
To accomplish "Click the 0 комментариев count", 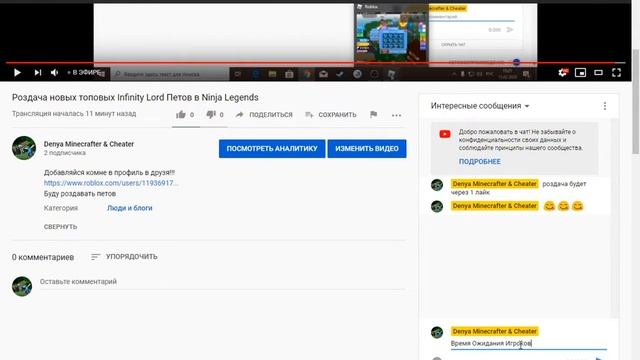I will (43, 257).
